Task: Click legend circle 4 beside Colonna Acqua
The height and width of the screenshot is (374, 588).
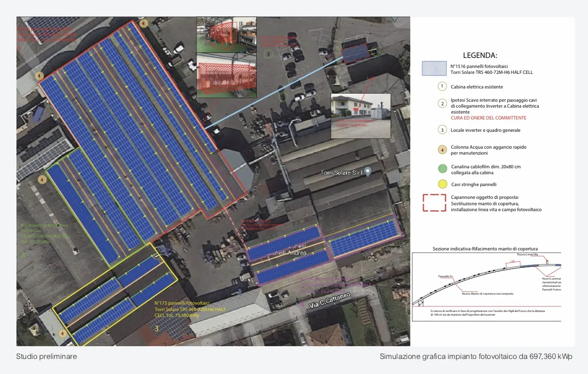Action: pos(441,149)
